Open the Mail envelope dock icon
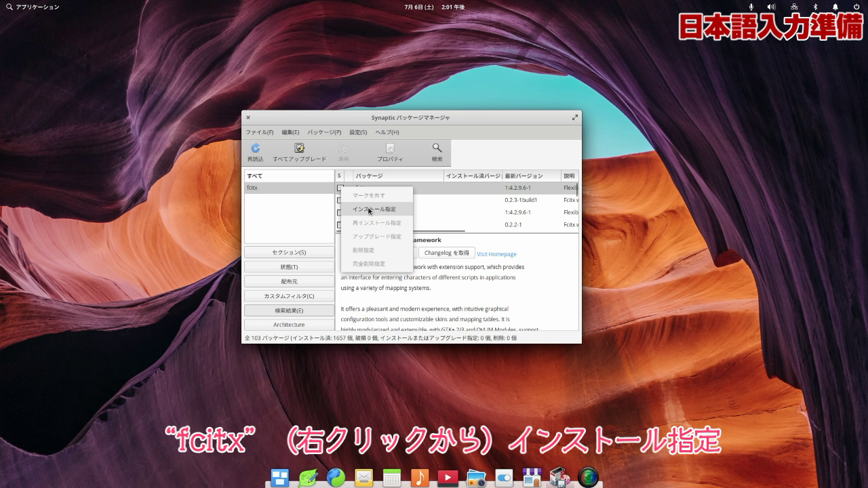 tap(364, 478)
